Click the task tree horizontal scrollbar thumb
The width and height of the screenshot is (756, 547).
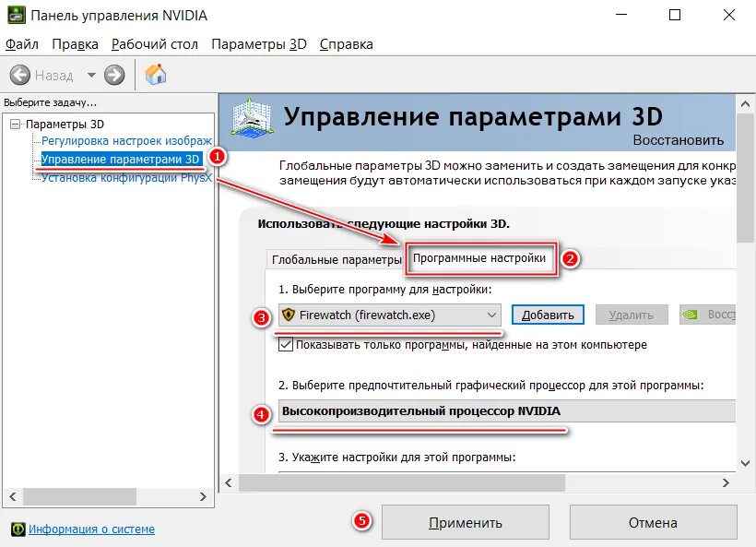pos(79,497)
